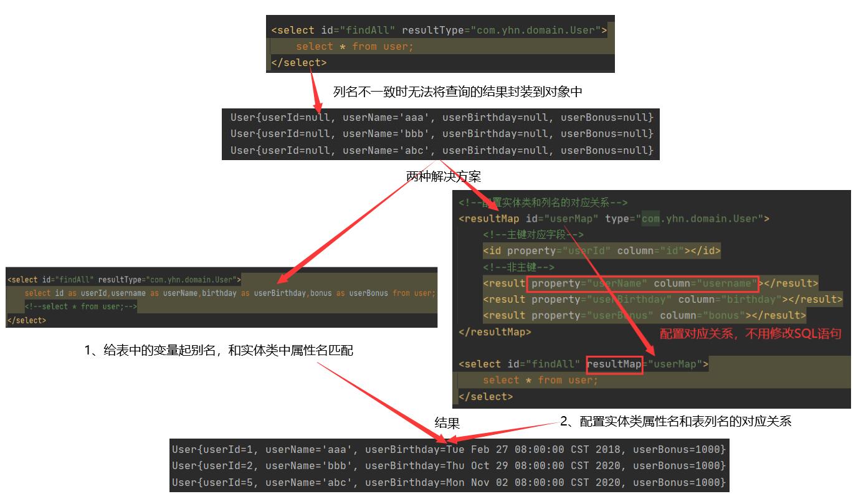The image size is (866, 504).
Task: Click caption '1、给表中的变量起别名，和实体类中属性名匹配'
Action: click(219, 351)
